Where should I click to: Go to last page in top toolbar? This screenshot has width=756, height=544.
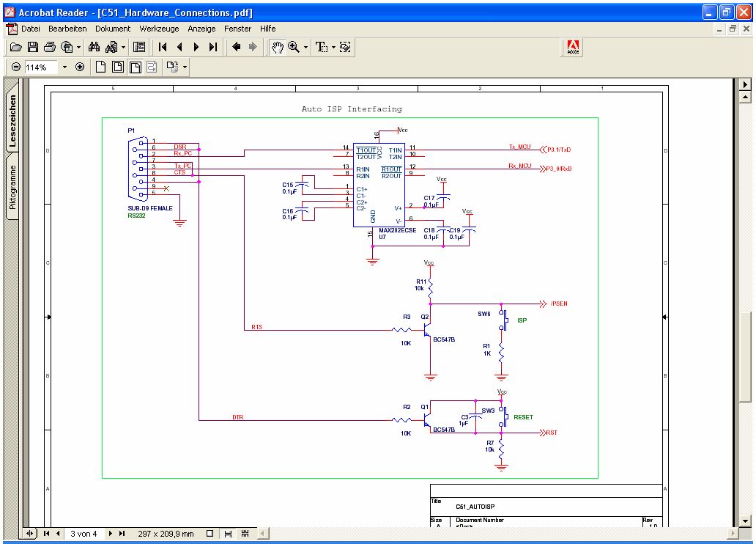(x=213, y=47)
